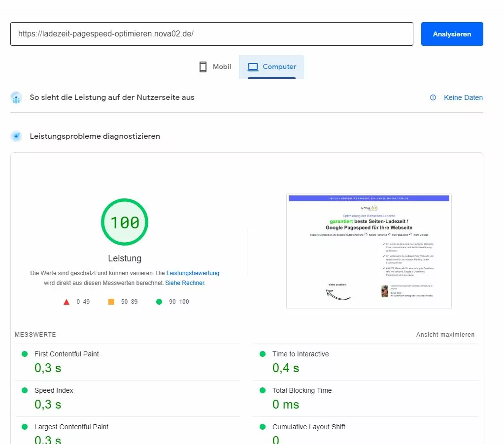Viewport: 504px width, 444px height.
Task: Click the Leistungsprobleme diagnostizieren section icon
Action: [x=16, y=136]
